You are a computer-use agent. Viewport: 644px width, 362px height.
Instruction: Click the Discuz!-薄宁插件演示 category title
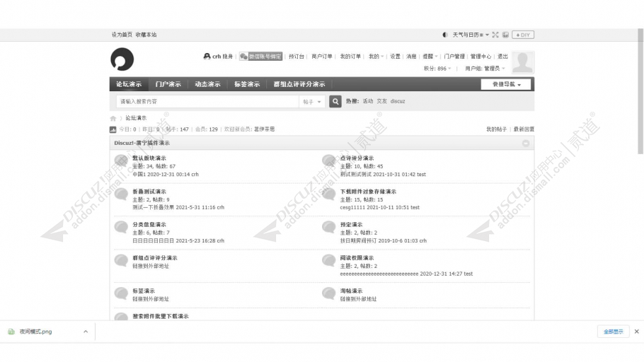142,143
